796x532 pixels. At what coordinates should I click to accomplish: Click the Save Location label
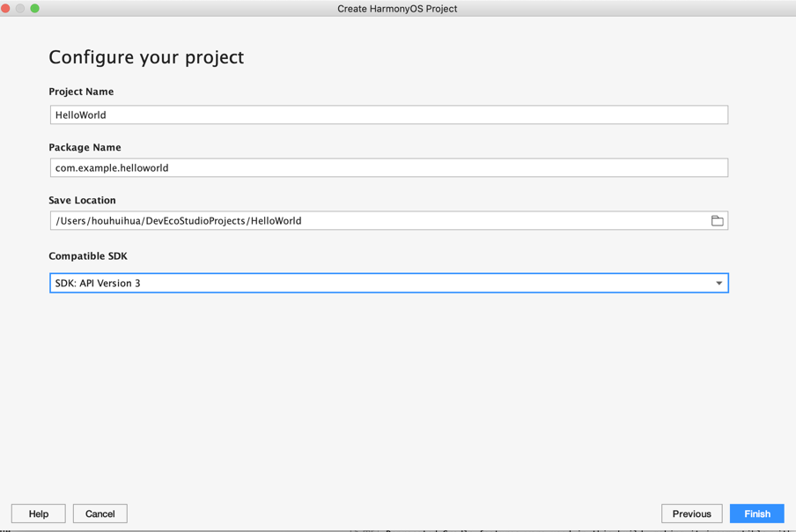[x=82, y=201]
